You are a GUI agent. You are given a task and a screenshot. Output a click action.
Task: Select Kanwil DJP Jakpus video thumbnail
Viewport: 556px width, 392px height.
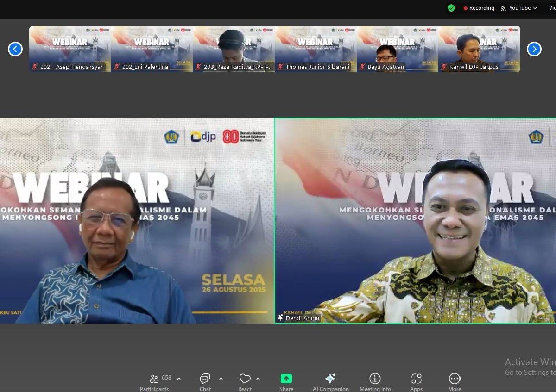[479, 49]
